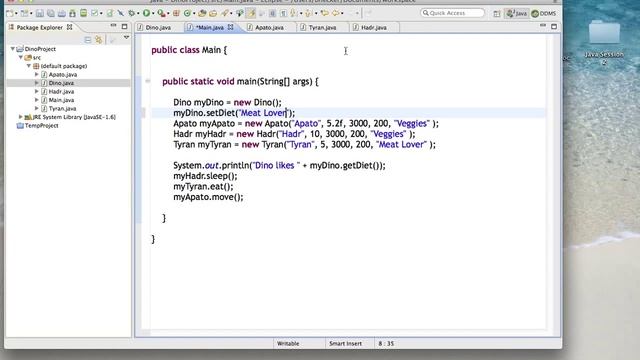Expand the Tyran.java tree node

coord(37,108)
